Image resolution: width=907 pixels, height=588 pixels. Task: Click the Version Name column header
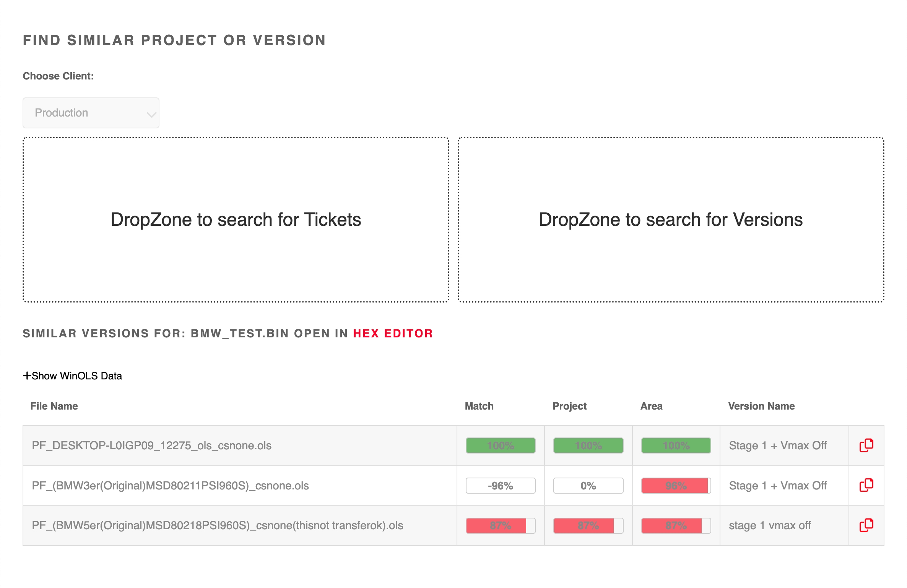pyautogui.click(x=761, y=406)
